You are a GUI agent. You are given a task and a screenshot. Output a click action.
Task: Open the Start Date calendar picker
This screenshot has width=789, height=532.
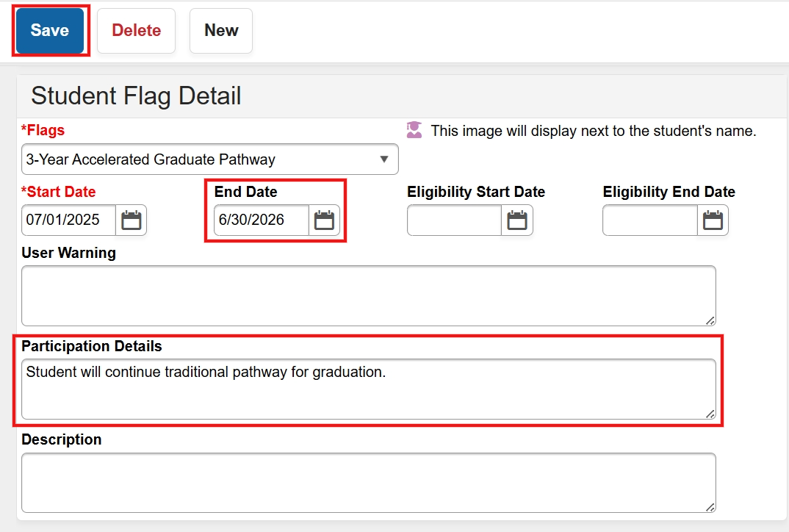pyautogui.click(x=131, y=220)
